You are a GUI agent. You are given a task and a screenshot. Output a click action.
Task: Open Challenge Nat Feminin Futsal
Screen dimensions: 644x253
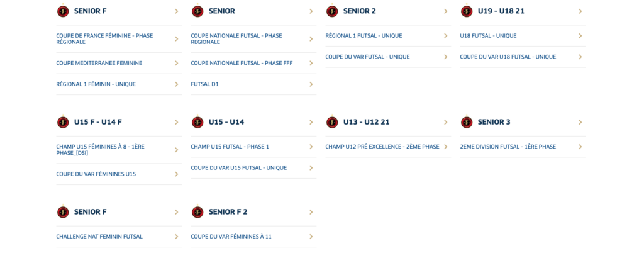(99, 237)
